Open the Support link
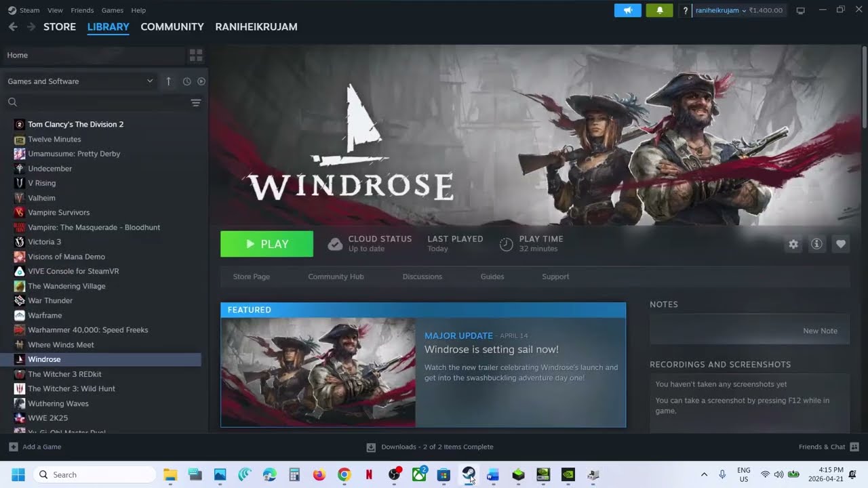Screen dimensions: 868x488 [x=555, y=277]
